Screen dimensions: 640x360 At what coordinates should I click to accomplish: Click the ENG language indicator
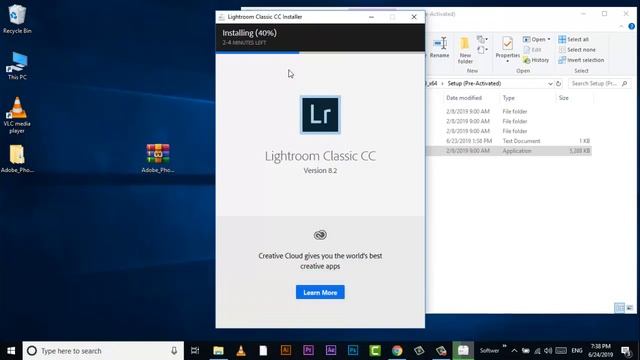577,351
